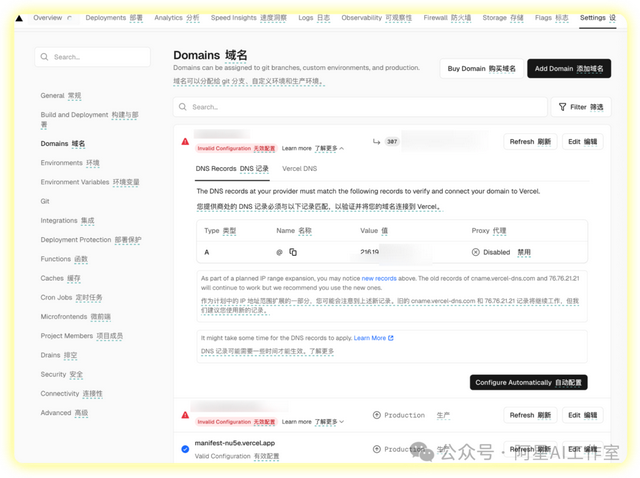640x478 pixels.
Task: Open Project Members settings
Action: point(82,336)
